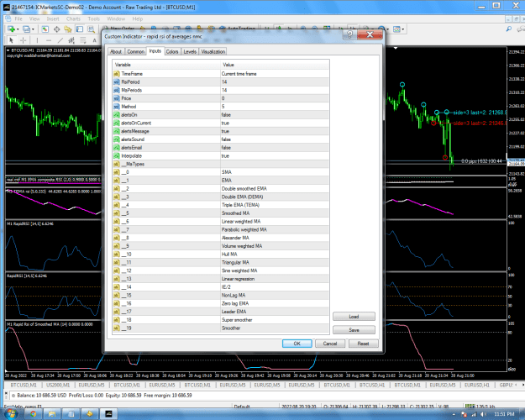
Task: Select the EURUSD,H1 chart tab
Action: click(477, 386)
